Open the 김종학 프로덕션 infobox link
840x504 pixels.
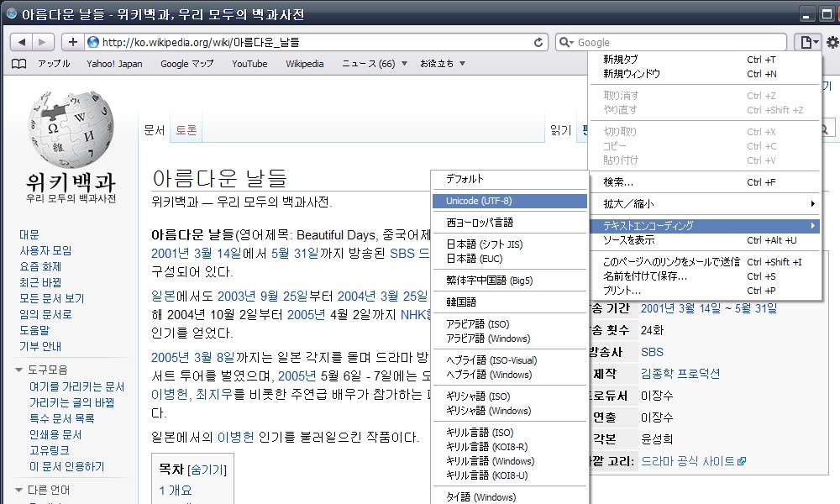680,374
